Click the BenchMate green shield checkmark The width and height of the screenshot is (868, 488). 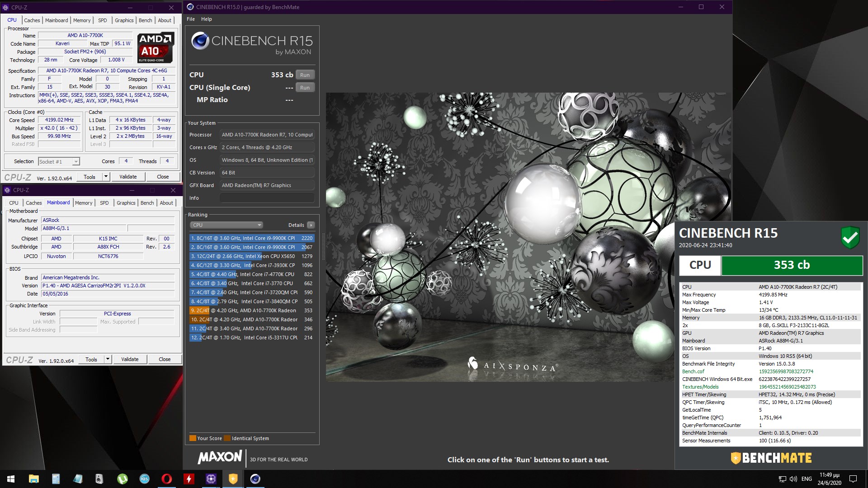click(850, 237)
